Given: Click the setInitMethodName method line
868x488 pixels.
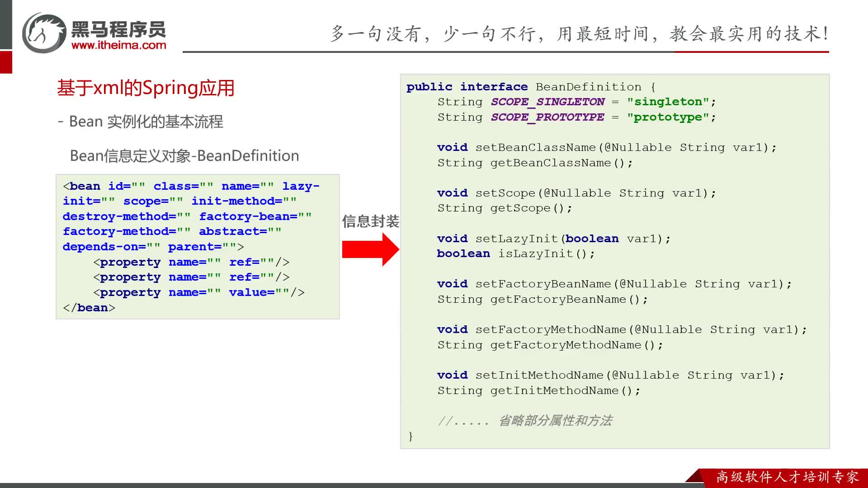Looking at the screenshot, I should [611, 375].
